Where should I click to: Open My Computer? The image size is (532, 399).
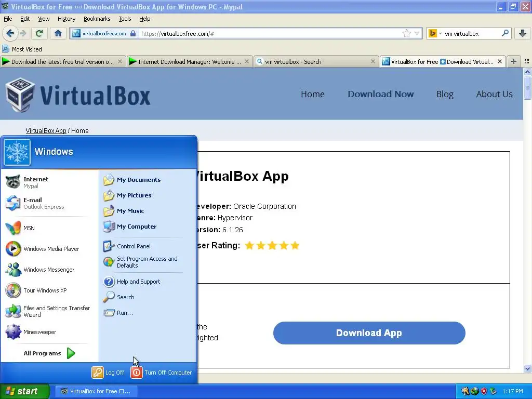148,227
